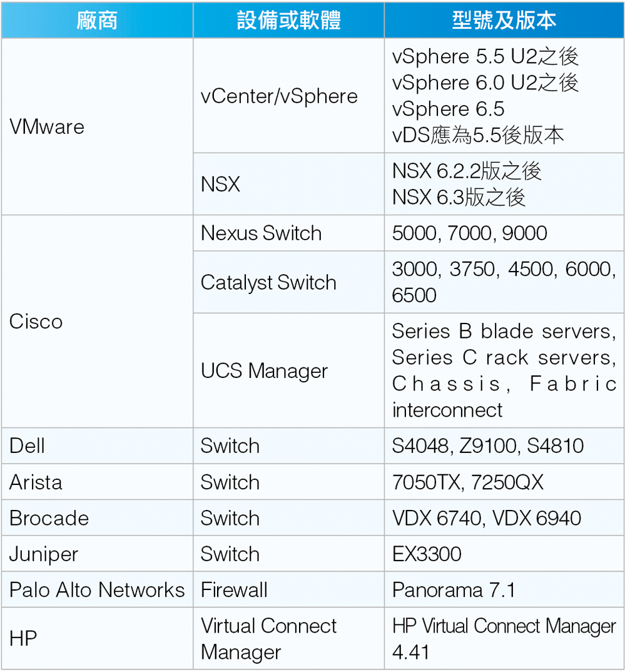Click the UCS Manager cell
The image size is (625, 672).
tap(288, 370)
